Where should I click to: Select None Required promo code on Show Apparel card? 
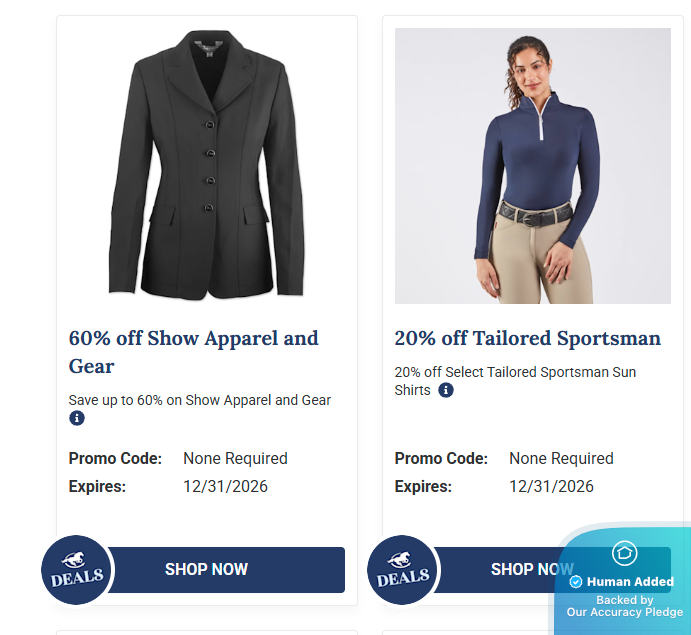point(235,458)
